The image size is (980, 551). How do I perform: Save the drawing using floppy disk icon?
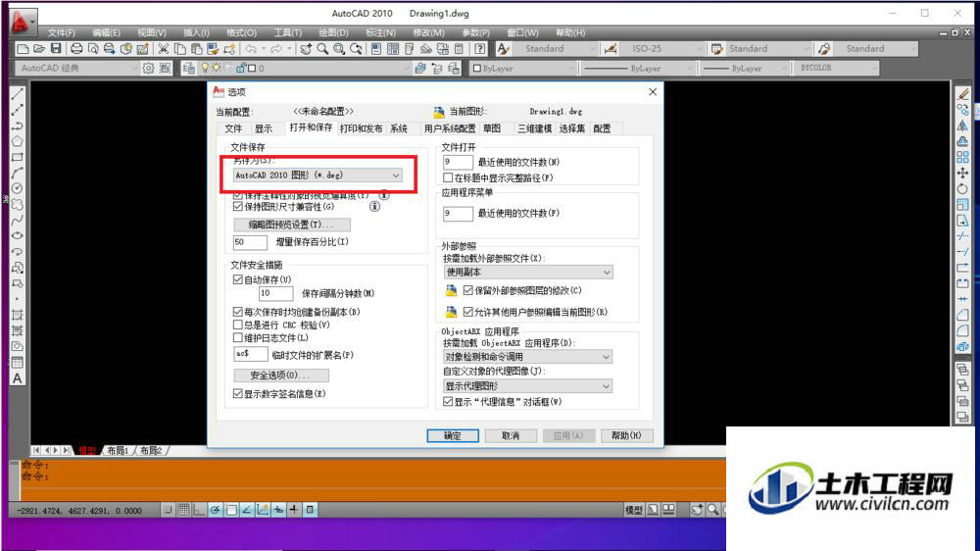click(56, 49)
